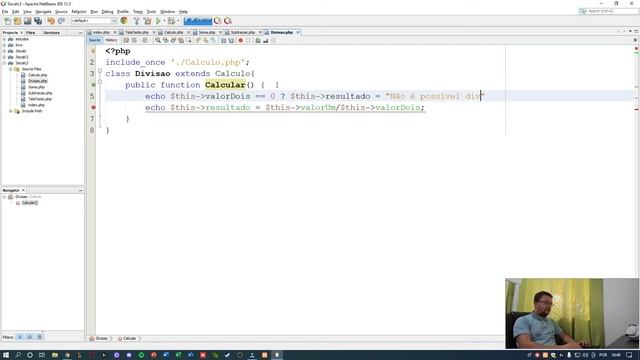Viewport: 640px width, 360px height.
Task: Click the red error stripe mark at top
Action: coord(636,49)
